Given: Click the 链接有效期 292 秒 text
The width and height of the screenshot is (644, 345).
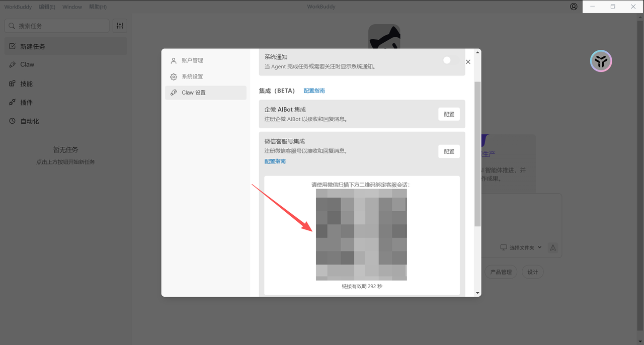Looking at the screenshot, I should point(362,286).
